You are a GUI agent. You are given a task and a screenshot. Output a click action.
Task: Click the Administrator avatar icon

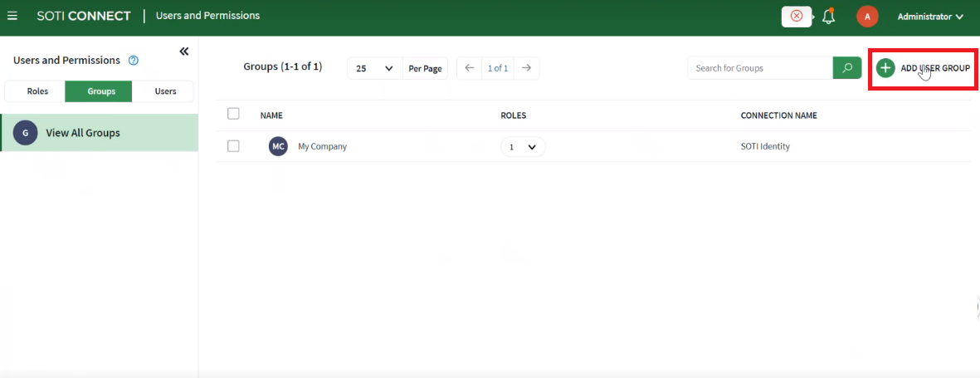[867, 17]
